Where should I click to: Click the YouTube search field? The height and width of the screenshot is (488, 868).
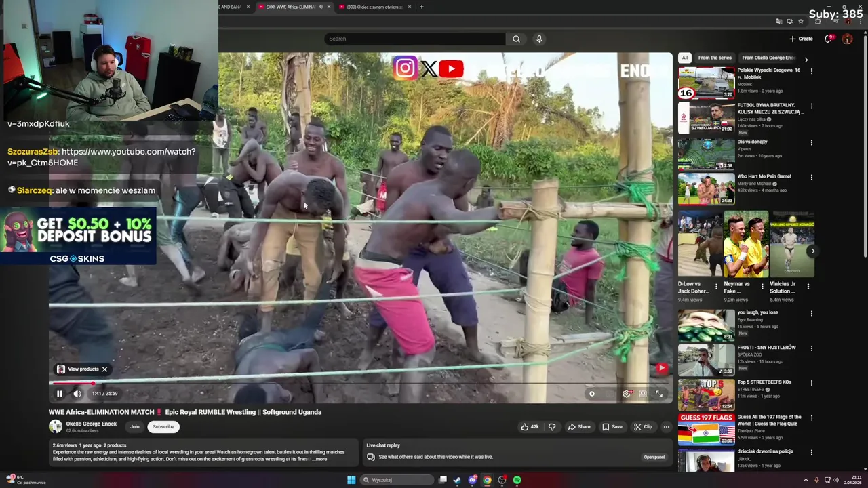click(x=415, y=39)
